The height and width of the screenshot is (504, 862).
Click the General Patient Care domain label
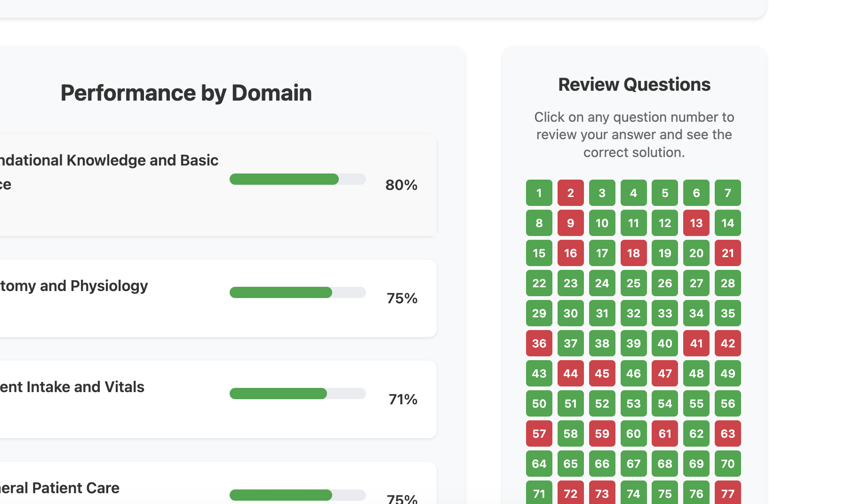pyautogui.click(x=60, y=488)
